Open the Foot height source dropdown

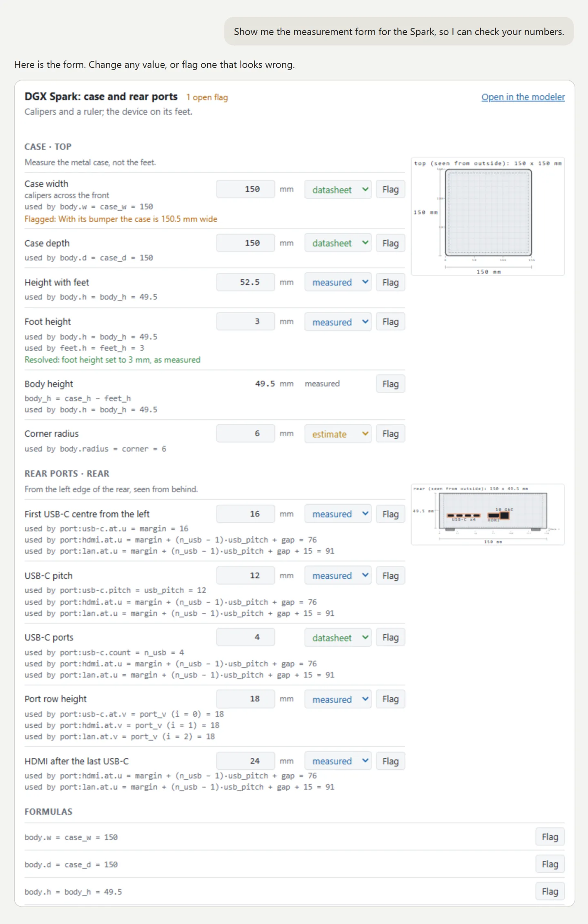click(x=338, y=322)
